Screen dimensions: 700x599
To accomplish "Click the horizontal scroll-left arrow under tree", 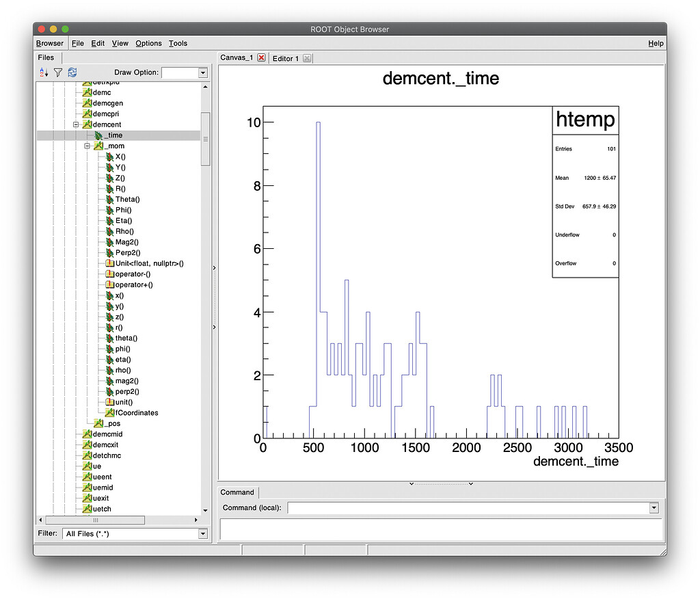I will (40, 520).
